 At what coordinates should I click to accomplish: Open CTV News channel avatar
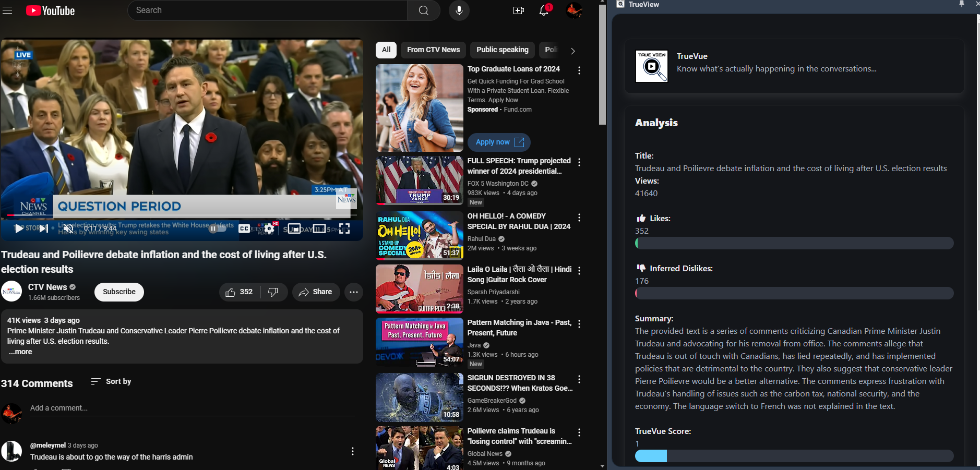coord(11,292)
